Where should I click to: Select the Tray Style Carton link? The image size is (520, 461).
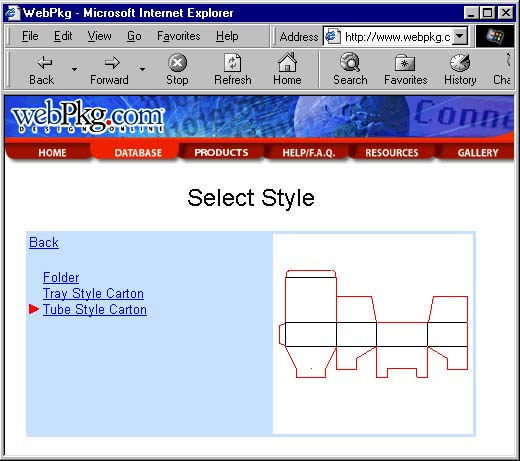(x=93, y=293)
